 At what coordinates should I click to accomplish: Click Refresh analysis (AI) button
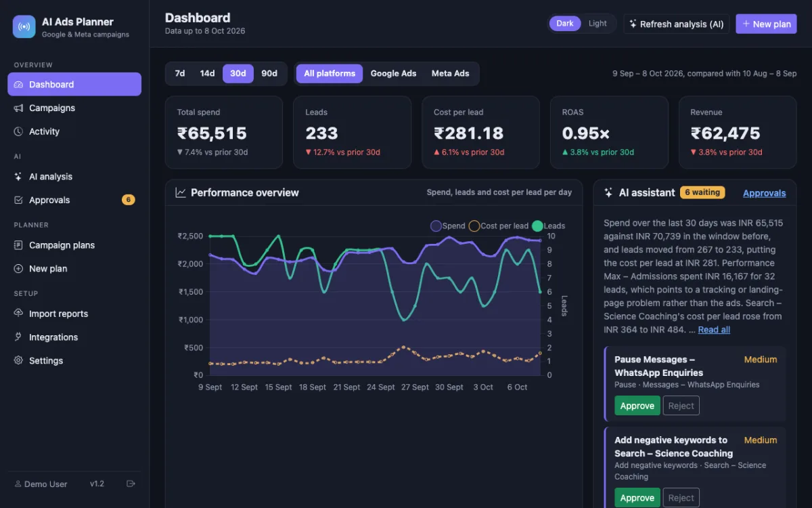pos(677,24)
